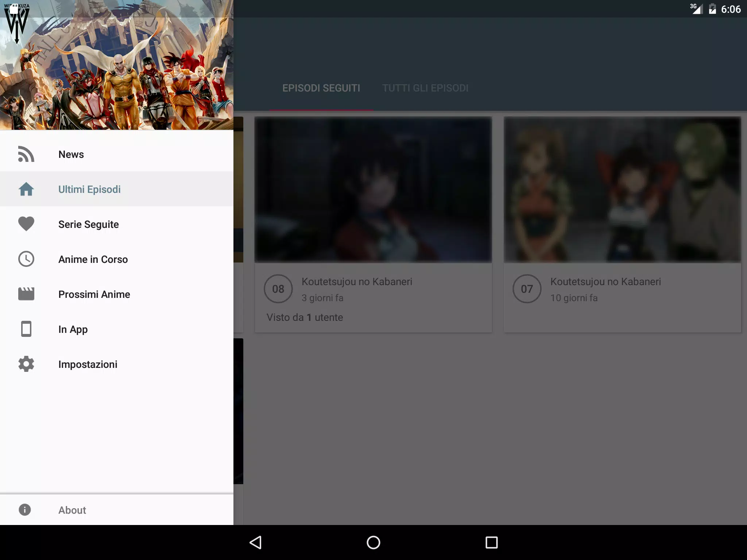Open the In App section
This screenshot has height=560, width=747.
click(117, 329)
